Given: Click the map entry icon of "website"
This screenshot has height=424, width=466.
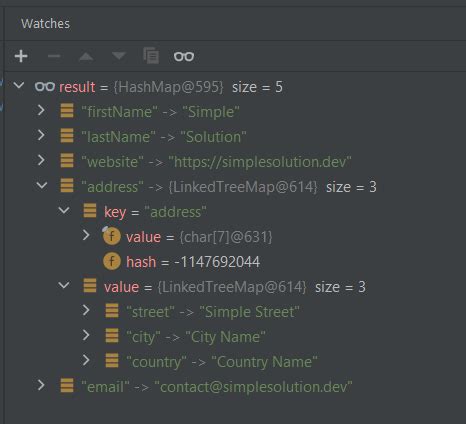Looking at the screenshot, I should [67, 161].
